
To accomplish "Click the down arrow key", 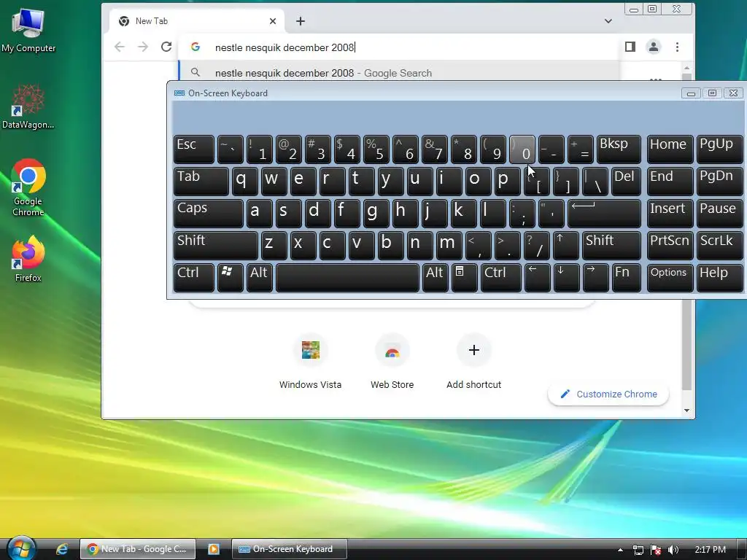I will [x=566, y=278].
